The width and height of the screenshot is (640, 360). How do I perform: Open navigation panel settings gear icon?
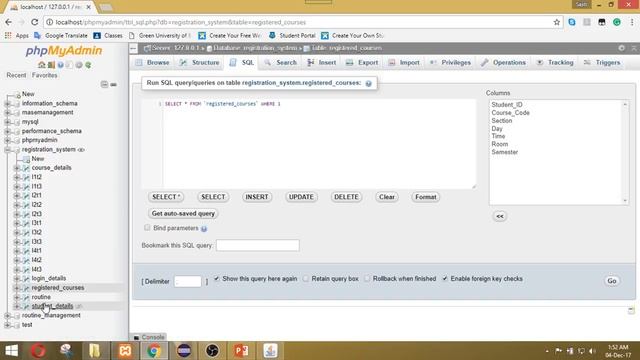(x=79, y=65)
